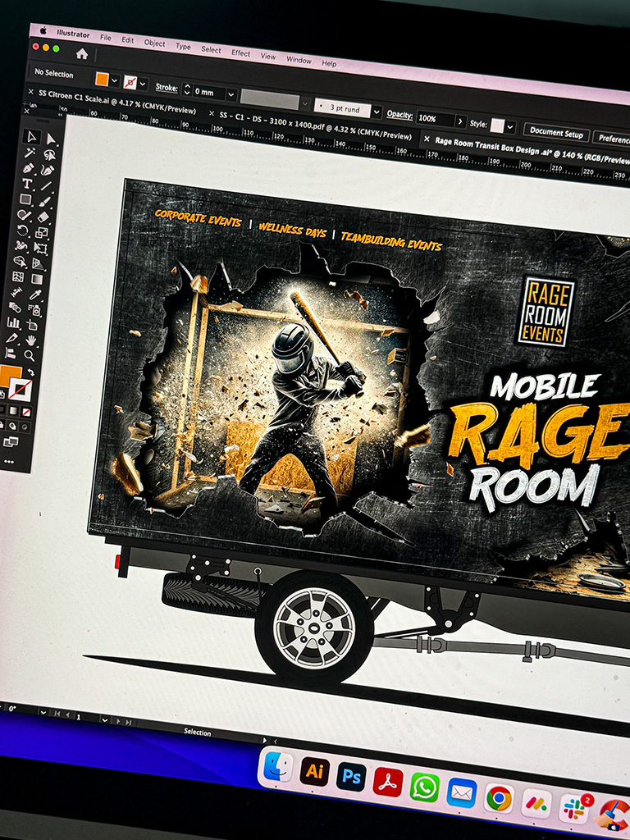Click the Document Setup button
Viewport: 630px width, 840px height.
pyautogui.click(x=556, y=133)
